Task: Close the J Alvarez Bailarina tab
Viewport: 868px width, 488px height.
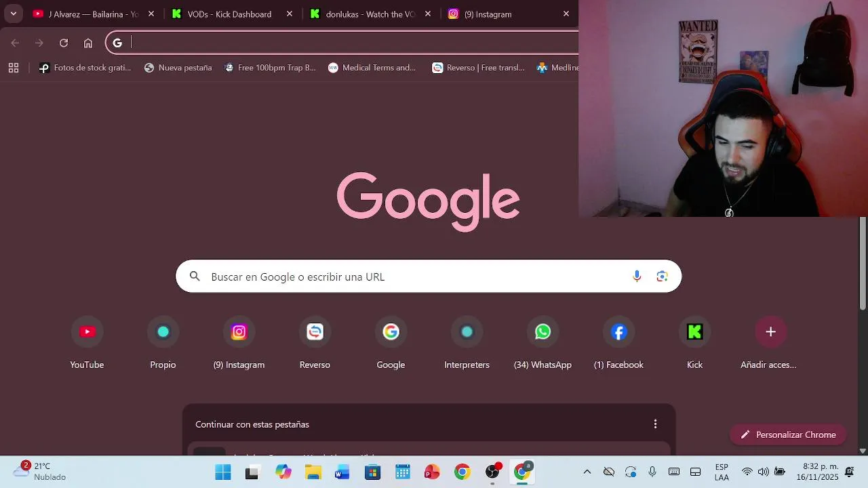Action: pyautogui.click(x=151, y=14)
